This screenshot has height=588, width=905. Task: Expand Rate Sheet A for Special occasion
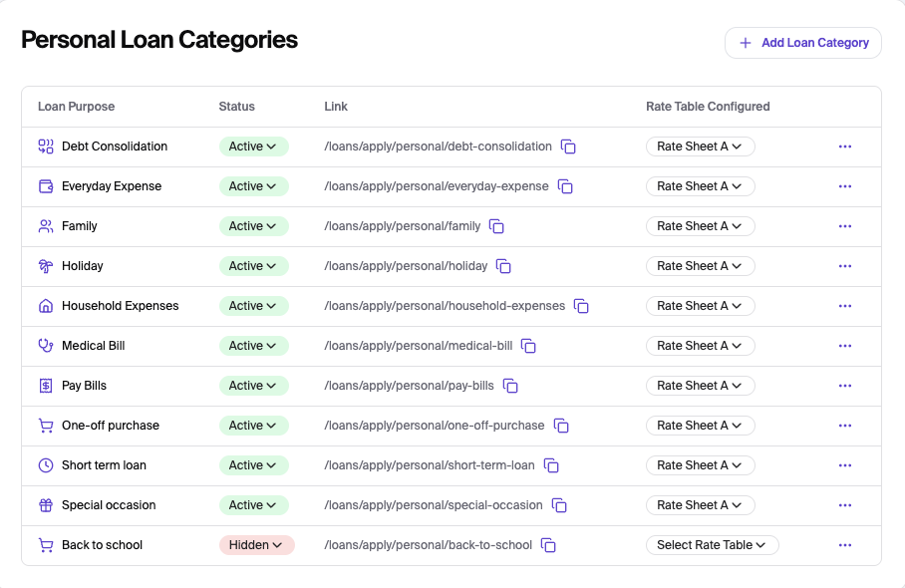[x=700, y=505]
